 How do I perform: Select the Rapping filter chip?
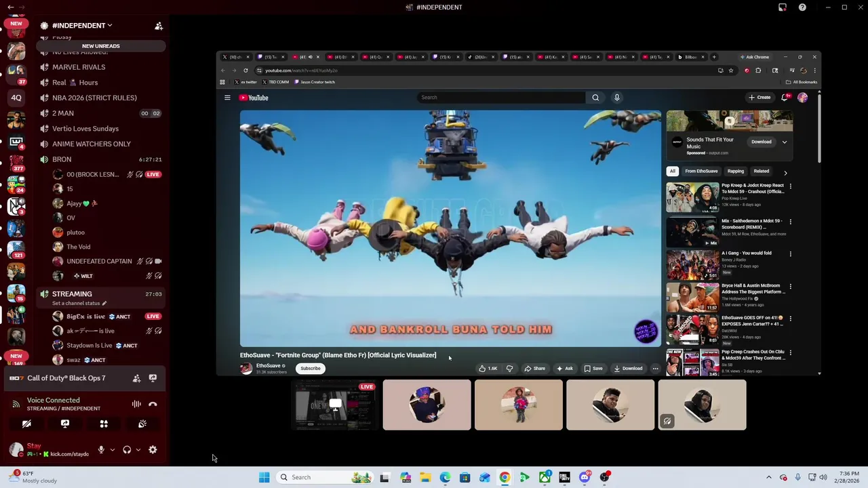click(736, 171)
